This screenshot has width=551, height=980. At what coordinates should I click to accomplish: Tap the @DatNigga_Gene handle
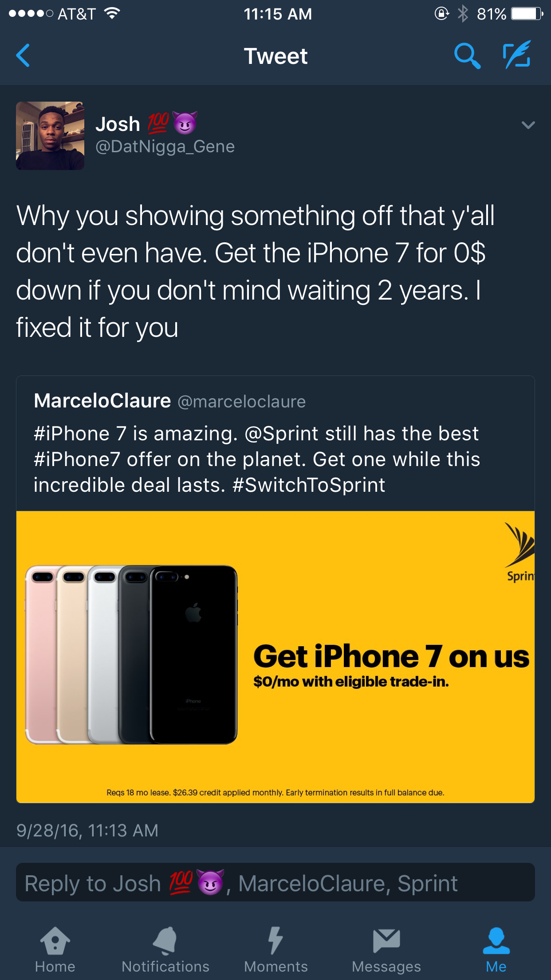pyautogui.click(x=165, y=147)
